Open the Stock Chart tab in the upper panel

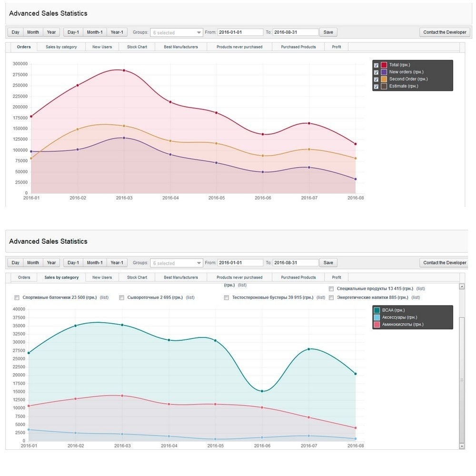137,47
